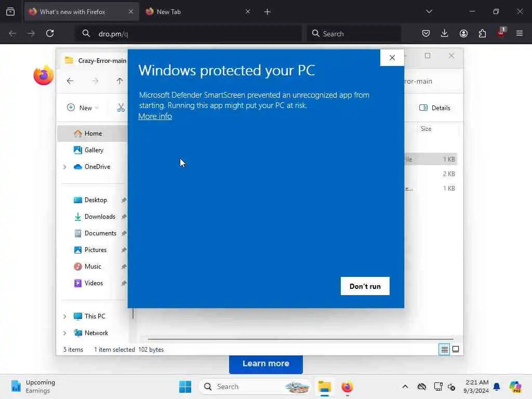Open the Music quick access folder
Viewport: 532px width, 399px height.
(x=88, y=267)
